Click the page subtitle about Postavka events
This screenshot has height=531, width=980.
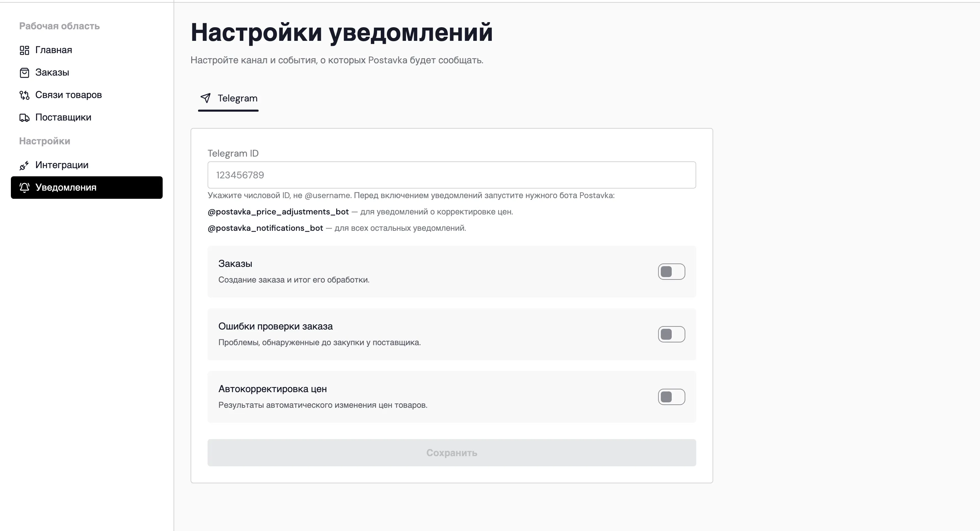[337, 60]
